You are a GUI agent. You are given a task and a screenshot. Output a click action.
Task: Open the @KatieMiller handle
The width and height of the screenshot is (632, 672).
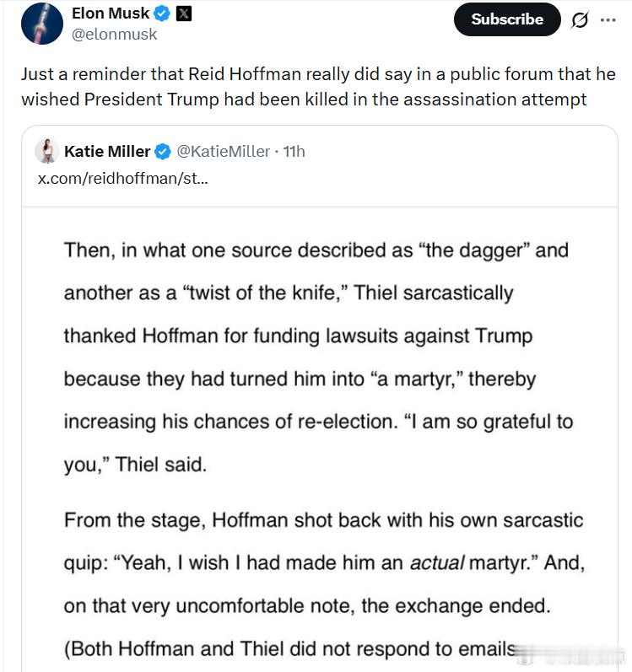pyautogui.click(x=222, y=152)
